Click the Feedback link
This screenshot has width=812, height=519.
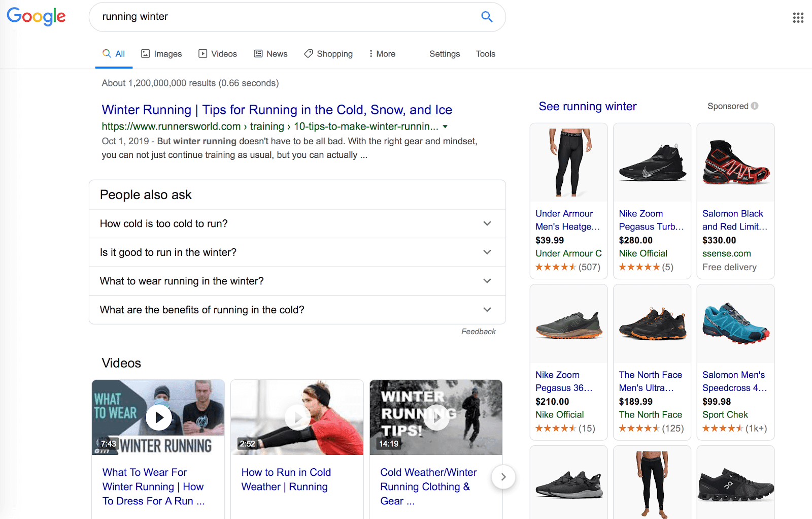coord(478,332)
